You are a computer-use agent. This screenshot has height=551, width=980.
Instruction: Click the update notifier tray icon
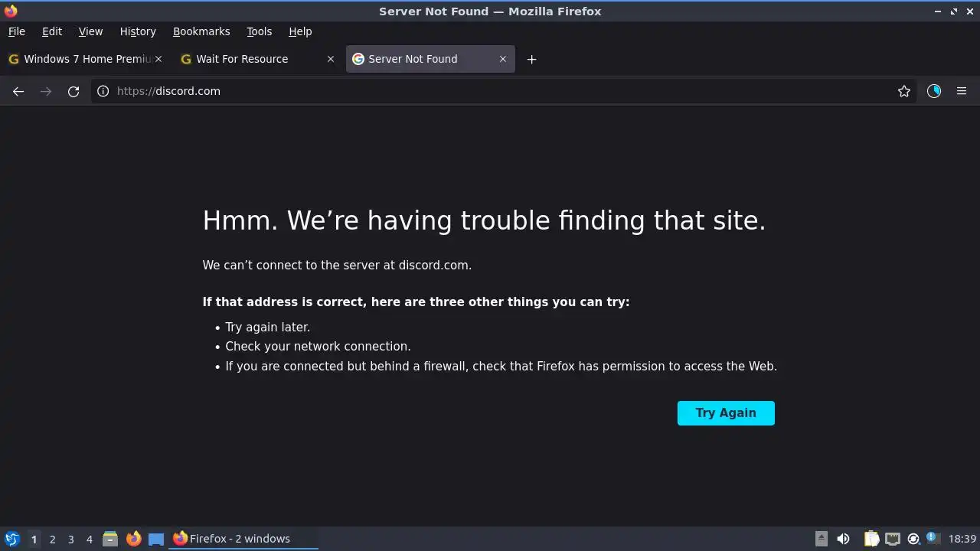click(x=913, y=539)
